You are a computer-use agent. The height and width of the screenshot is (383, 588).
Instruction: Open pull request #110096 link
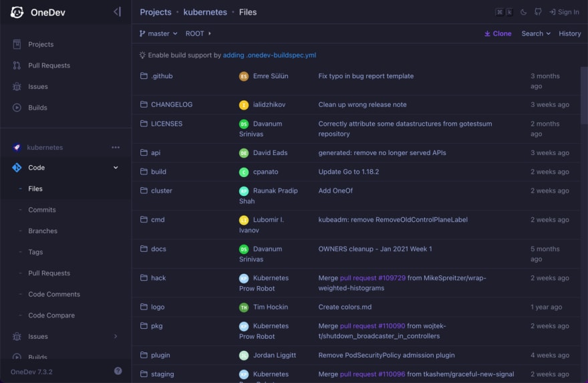[x=372, y=374]
